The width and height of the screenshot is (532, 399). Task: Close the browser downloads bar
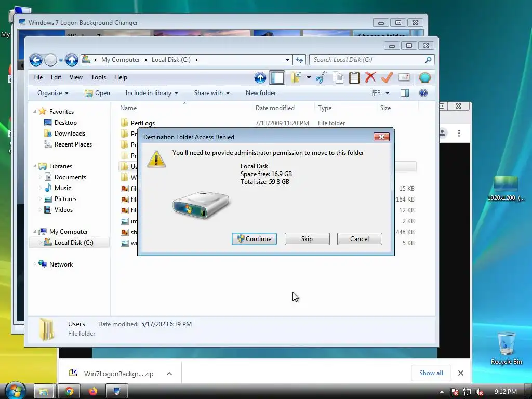coord(460,373)
